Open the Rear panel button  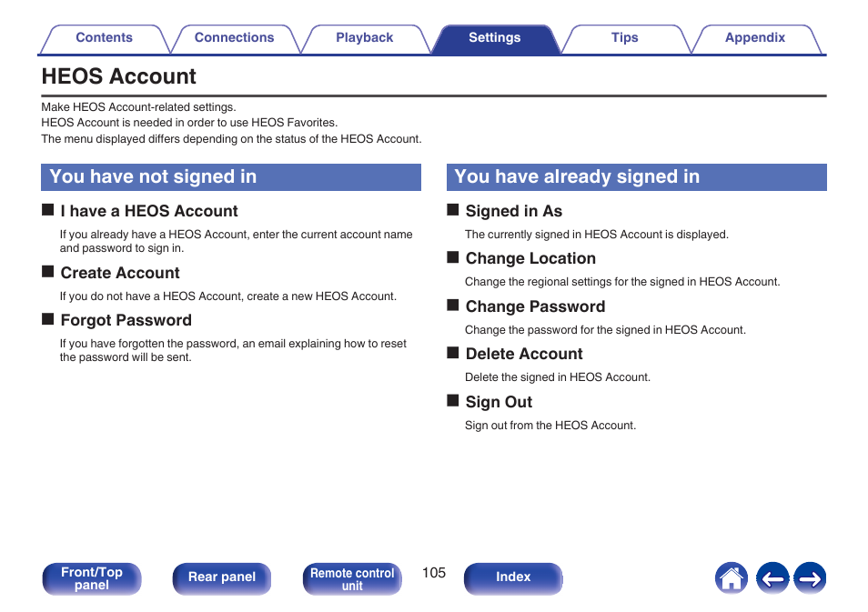[222, 578]
